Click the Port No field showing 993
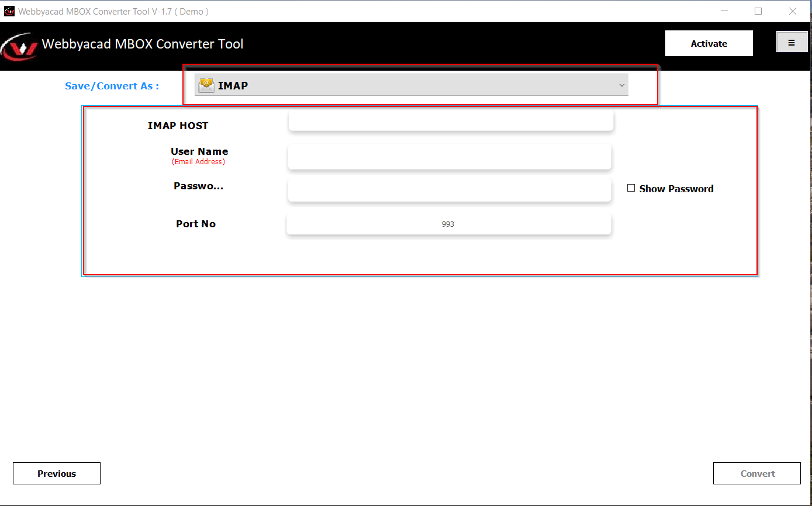This screenshot has width=812, height=506. pos(448,224)
